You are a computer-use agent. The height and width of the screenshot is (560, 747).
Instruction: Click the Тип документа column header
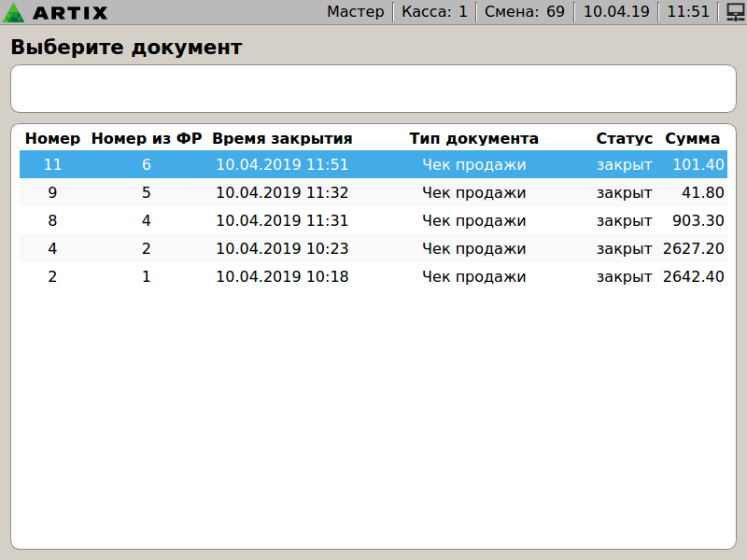[473, 139]
